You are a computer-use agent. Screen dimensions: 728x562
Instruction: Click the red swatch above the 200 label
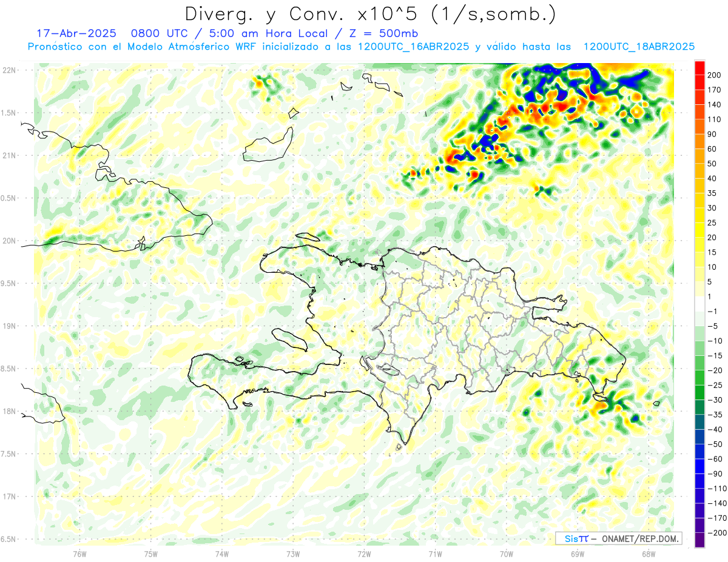pos(699,68)
